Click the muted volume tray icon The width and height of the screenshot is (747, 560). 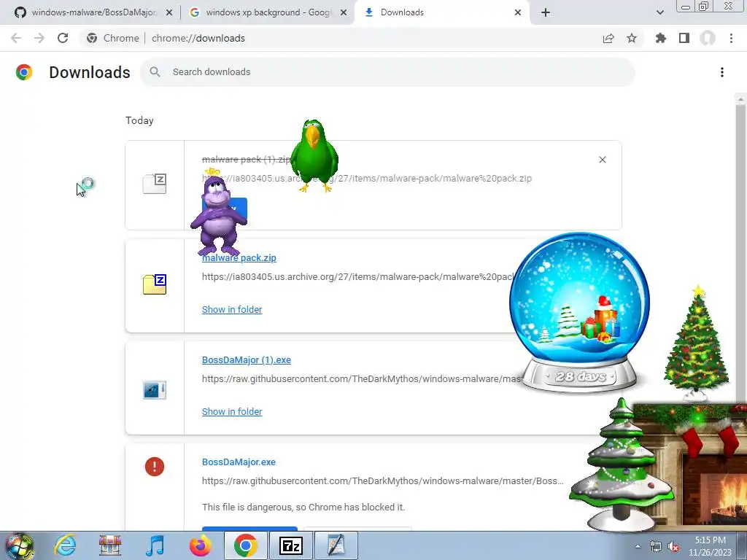[x=673, y=547]
